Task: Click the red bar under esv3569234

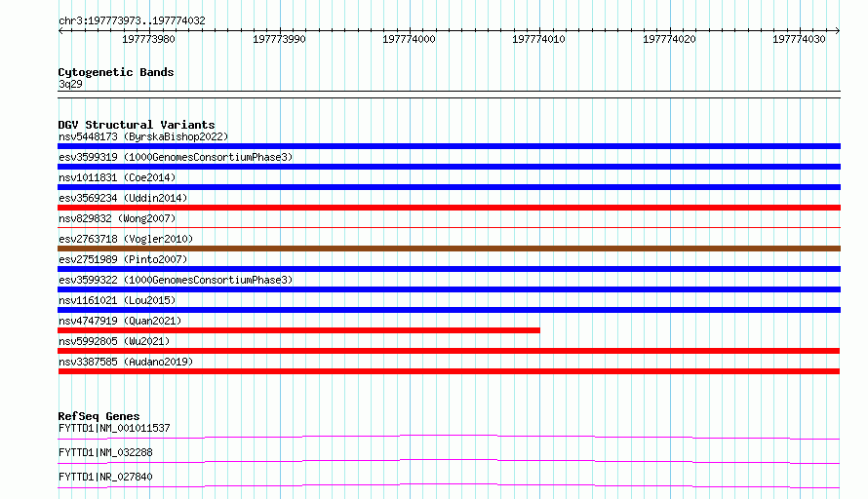Action: pos(449,208)
